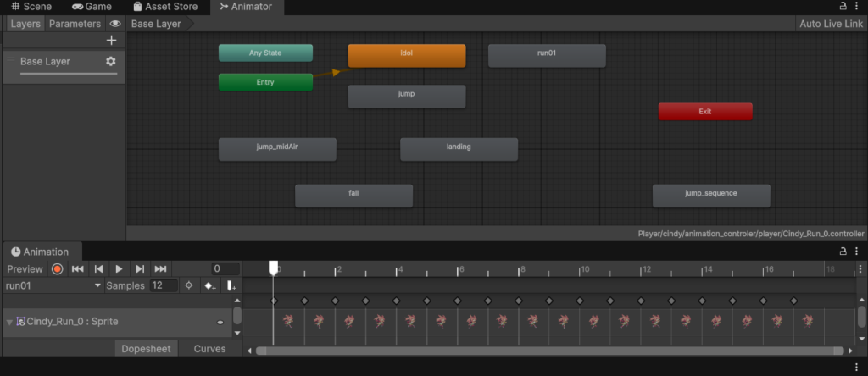Viewport: 868px width, 376px height.
Task: Open the run01 clip dropdown
Action: (x=53, y=286)
